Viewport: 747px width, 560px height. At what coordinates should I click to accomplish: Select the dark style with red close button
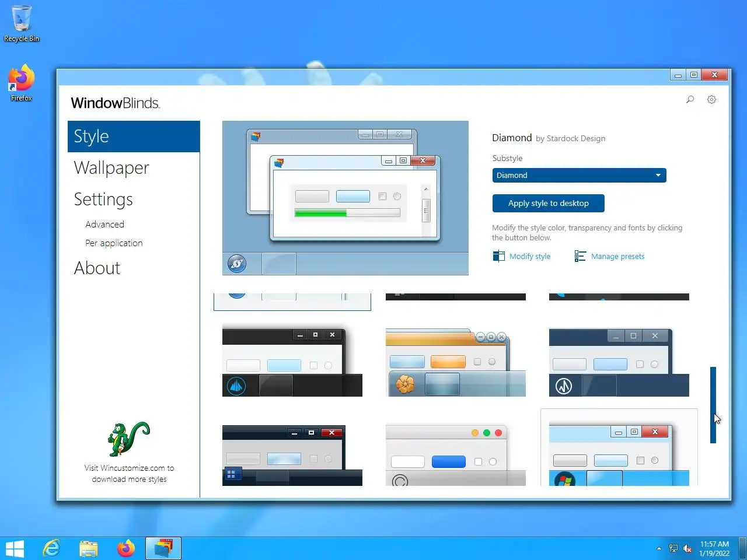[292, 456]
